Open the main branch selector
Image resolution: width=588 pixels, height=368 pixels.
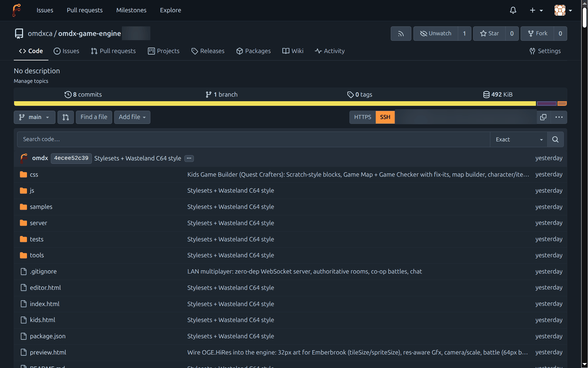click(x=34, y=117)
